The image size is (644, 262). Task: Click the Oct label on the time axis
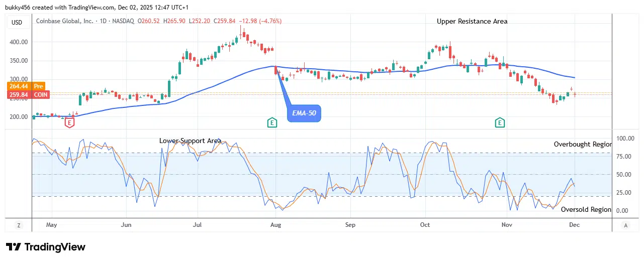[x=425, y=225]
